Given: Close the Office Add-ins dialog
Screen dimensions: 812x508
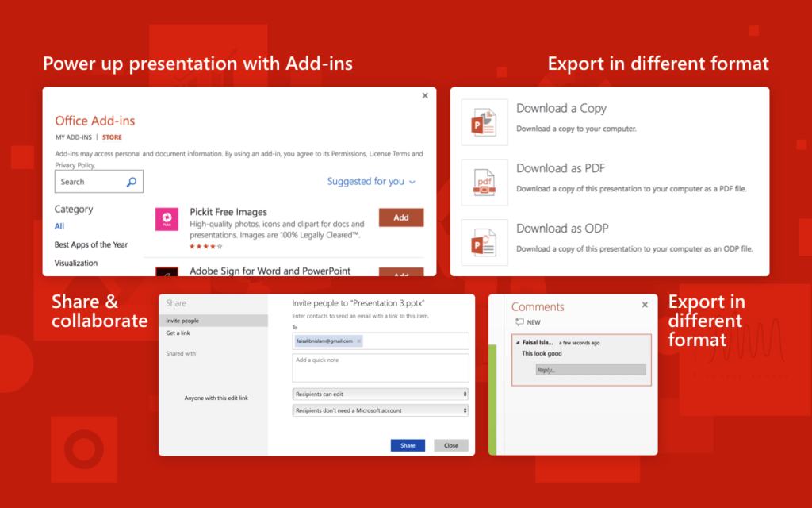Looking at the screenshot, I should 425,96.
